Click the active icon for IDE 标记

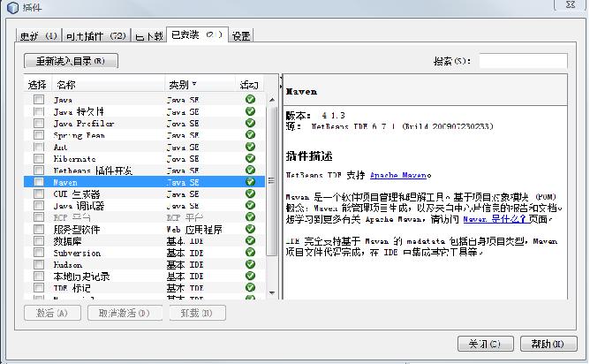click(x=250, y=288)
